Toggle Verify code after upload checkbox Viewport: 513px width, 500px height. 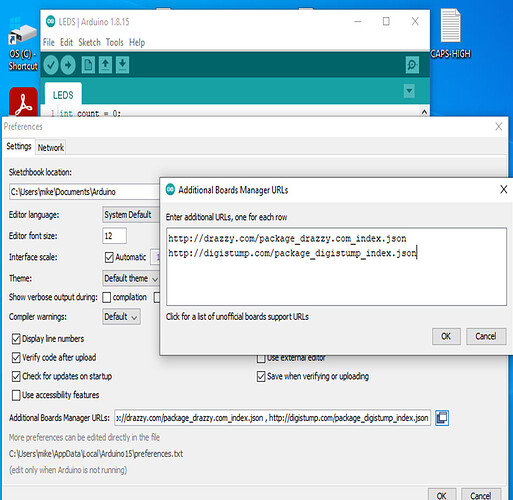(x=16, y=358)
